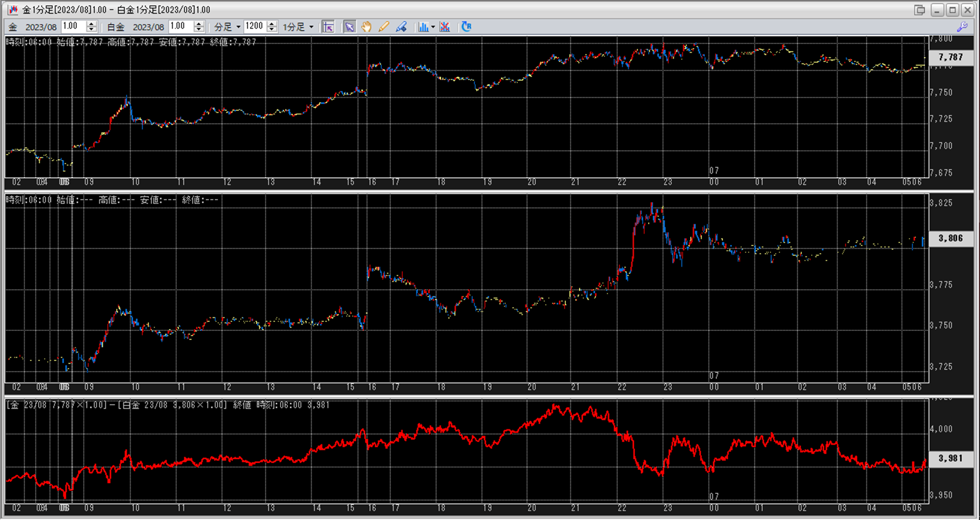Image resolution: width=980 pixels, height=520 pixels.
Task: Expand the indicator chart dropdown arrow
Action: tap(433, 27)
